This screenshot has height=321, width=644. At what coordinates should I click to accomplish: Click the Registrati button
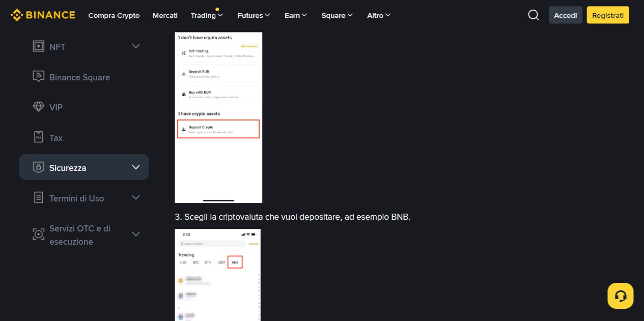607,15
